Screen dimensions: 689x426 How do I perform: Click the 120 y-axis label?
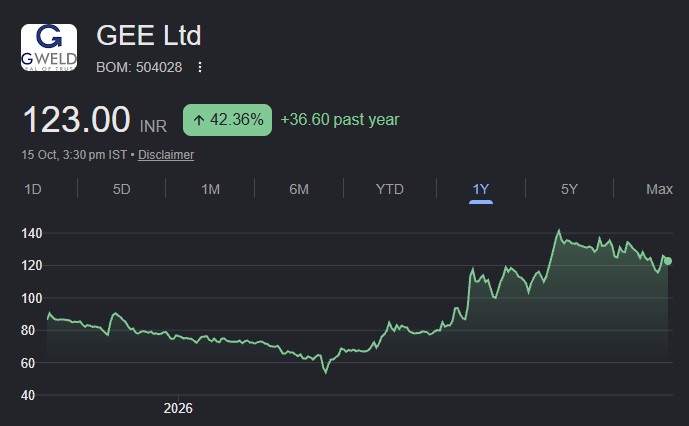32,266
